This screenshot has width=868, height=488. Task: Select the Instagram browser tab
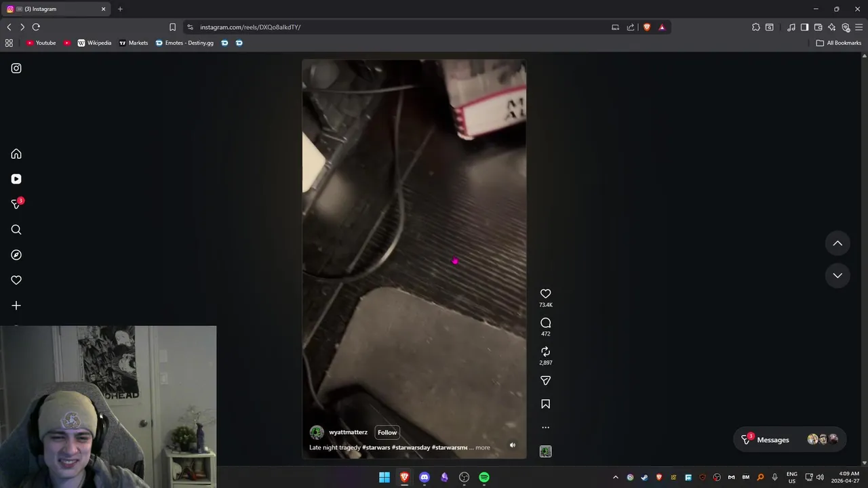56,9
